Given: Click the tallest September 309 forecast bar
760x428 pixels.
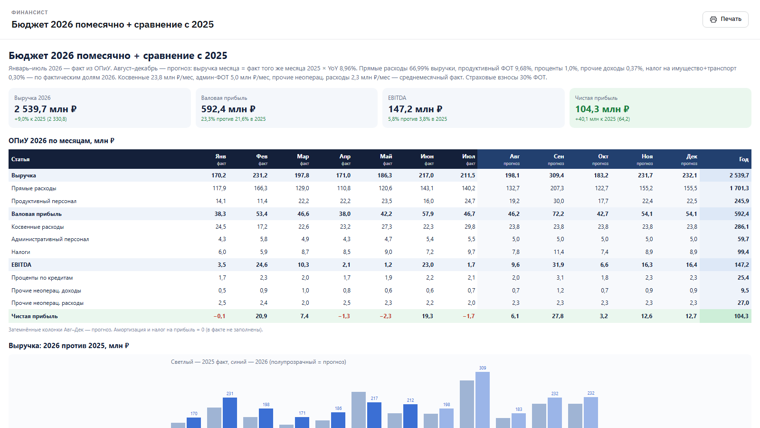Looking at the screenshot, I should pyautogui.click(x=482, y=400).
